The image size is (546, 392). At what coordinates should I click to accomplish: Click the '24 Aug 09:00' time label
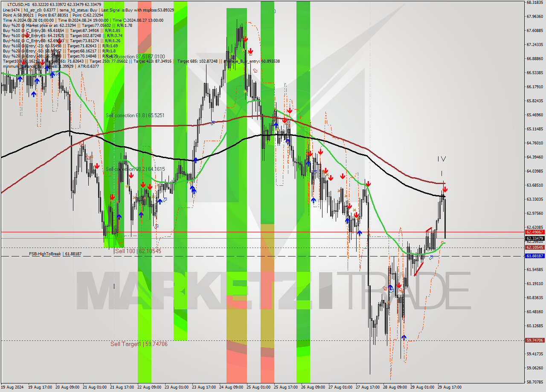point(231,387)
